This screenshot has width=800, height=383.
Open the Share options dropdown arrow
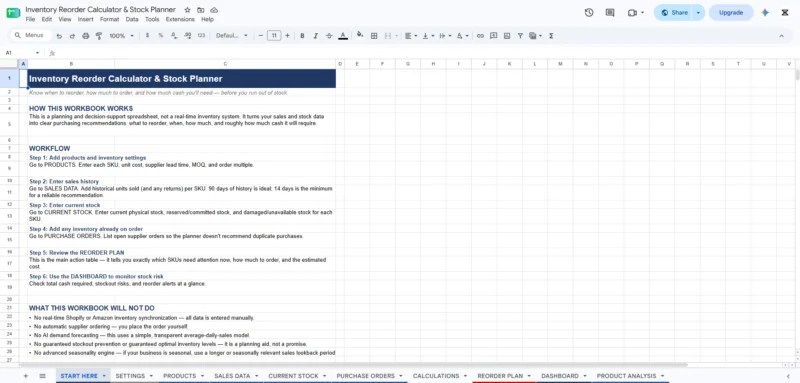click(x=698, y=13)
